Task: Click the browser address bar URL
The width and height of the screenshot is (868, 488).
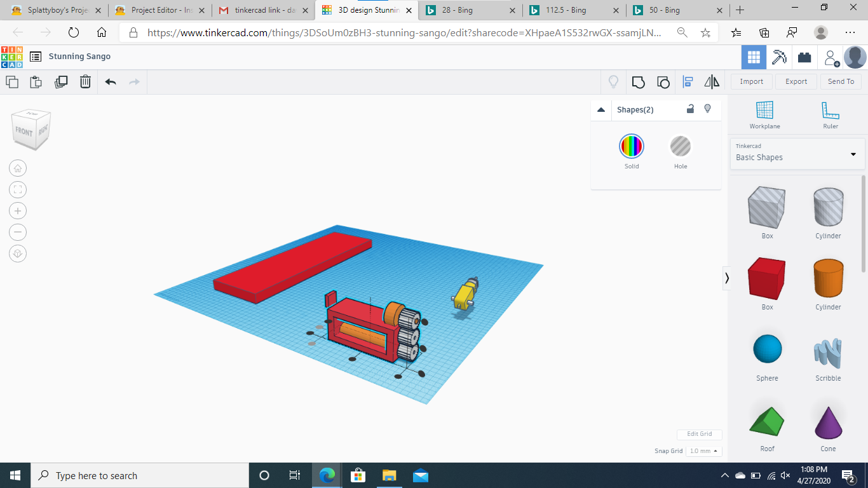Action: [x=404, y=32]
